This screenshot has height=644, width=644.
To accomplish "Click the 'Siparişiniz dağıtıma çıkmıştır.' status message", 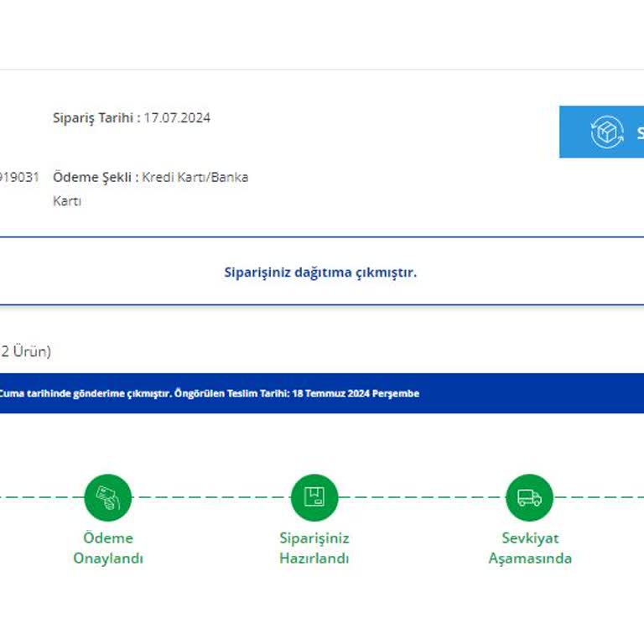I will pos(320,273).
